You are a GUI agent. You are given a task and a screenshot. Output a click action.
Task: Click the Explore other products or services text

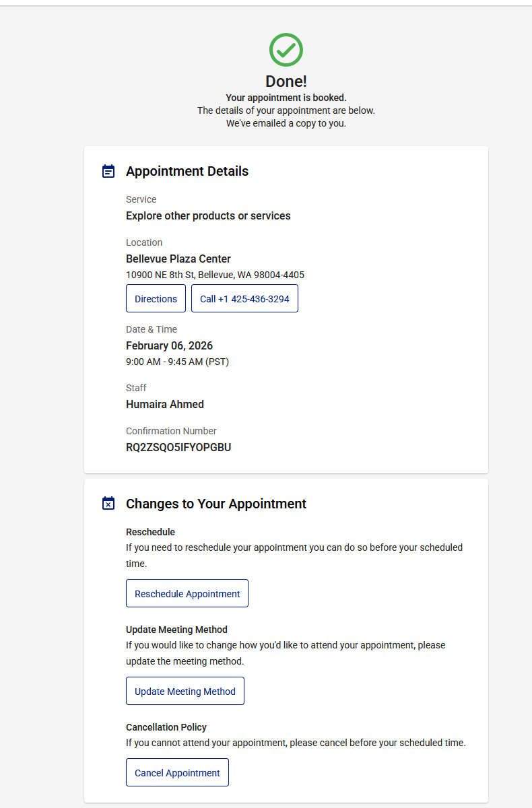tap(208, 215)
